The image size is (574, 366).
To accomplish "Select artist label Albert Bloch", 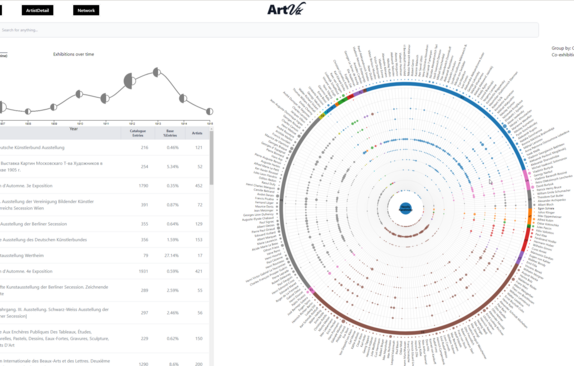I will [545, 205].
